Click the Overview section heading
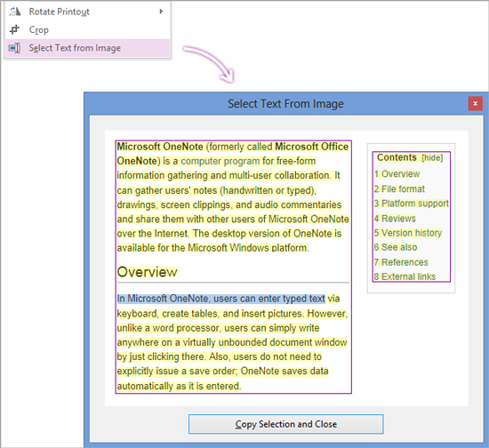This screenshot has width=489, height=448. tap(148, 272)
